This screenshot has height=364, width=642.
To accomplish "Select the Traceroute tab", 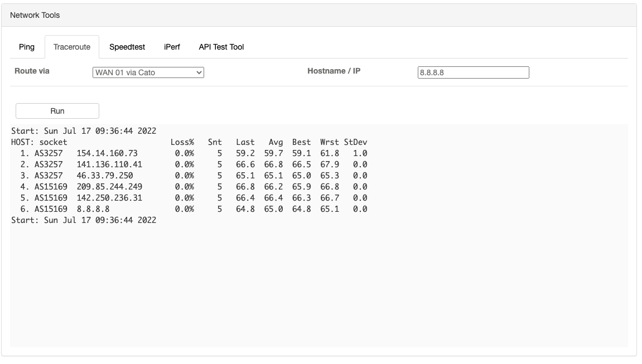I will [71, 47].
